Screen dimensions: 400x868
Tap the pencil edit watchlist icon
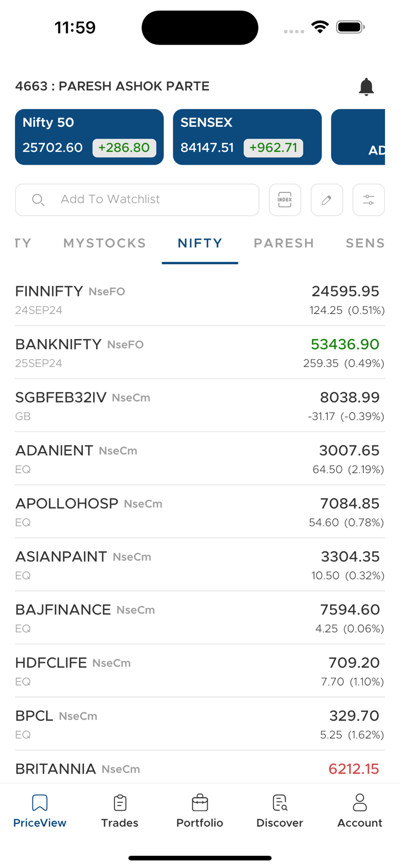click(327, 200)
